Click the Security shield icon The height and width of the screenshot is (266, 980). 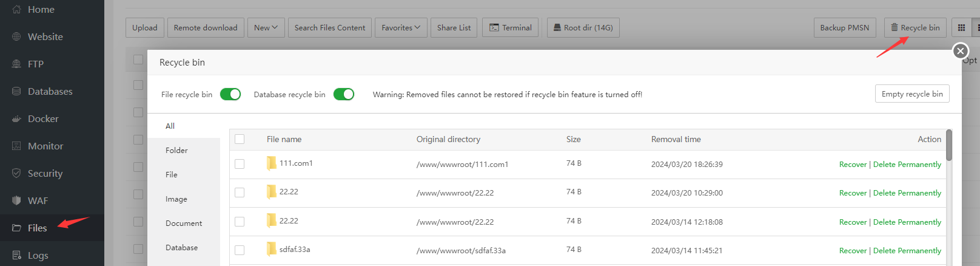click(x=16, y=174)
